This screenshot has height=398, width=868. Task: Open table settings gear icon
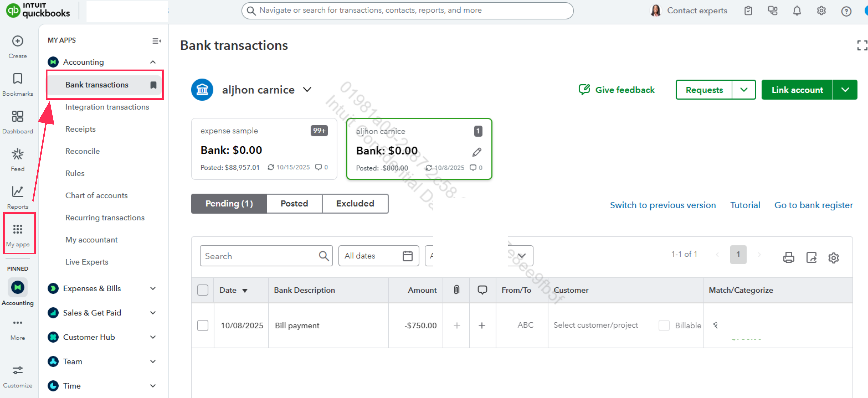834,258
